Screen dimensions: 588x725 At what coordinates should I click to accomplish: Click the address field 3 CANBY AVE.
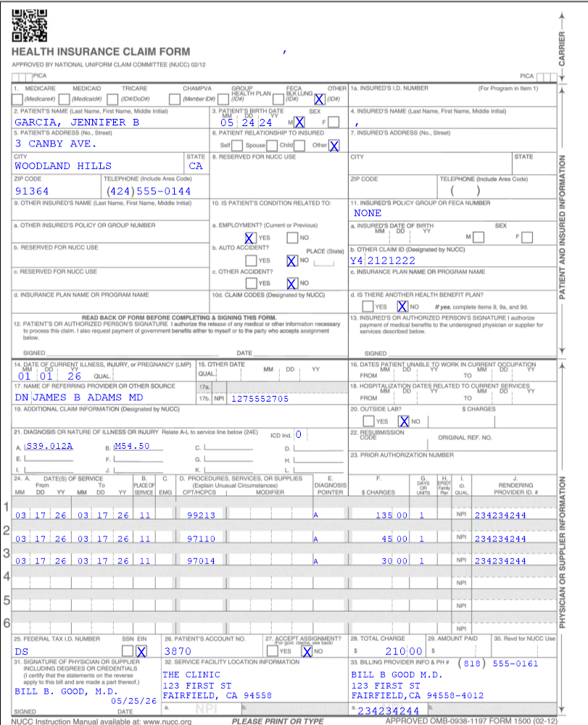click(x=56, y=144)
